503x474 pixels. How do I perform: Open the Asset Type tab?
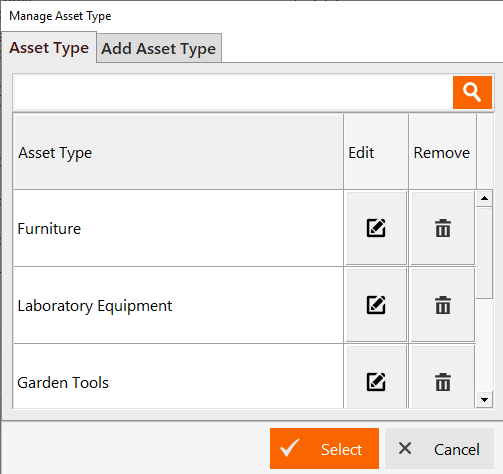(x=49, y=48)
